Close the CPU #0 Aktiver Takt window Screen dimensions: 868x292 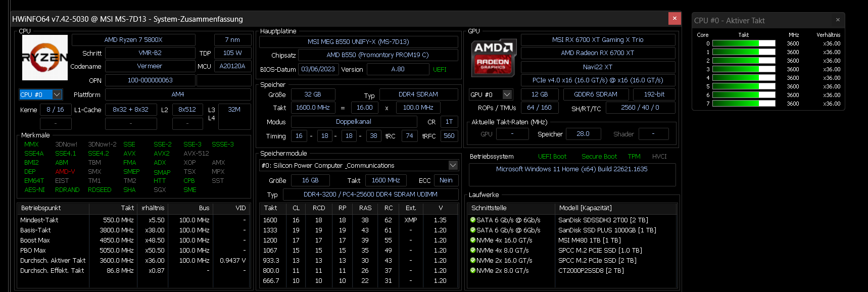pyautogui.click(x=838, y=20)
